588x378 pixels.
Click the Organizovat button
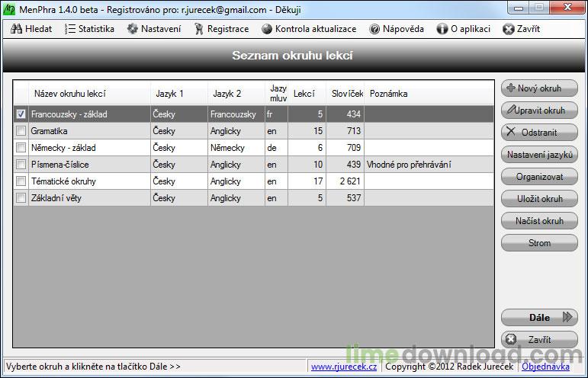(539, 177)
